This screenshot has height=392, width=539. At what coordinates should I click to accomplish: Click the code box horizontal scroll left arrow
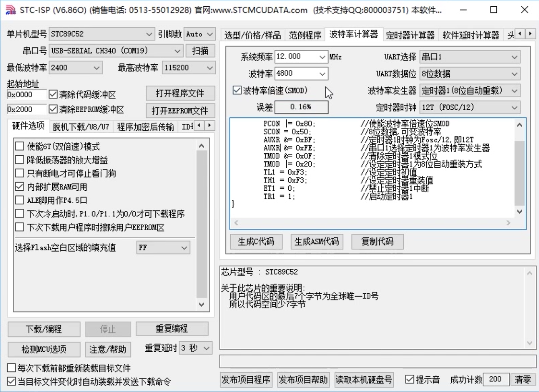tap(236, 223)
